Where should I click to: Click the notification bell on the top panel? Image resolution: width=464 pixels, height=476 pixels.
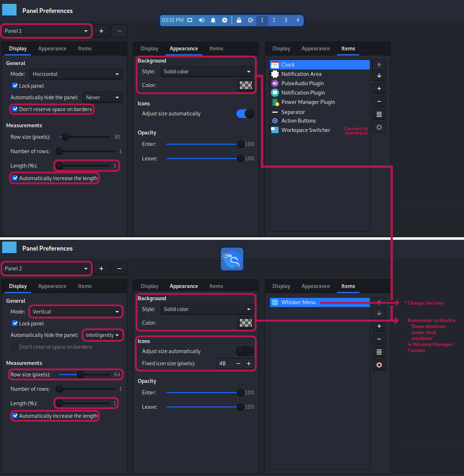pyautogui.click(x=213, y=20)
